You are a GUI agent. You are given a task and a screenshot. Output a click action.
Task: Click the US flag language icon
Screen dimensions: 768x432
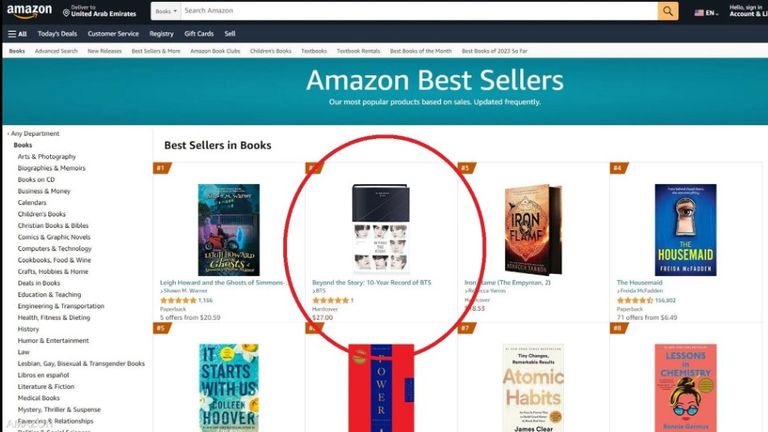click(699, 13)
